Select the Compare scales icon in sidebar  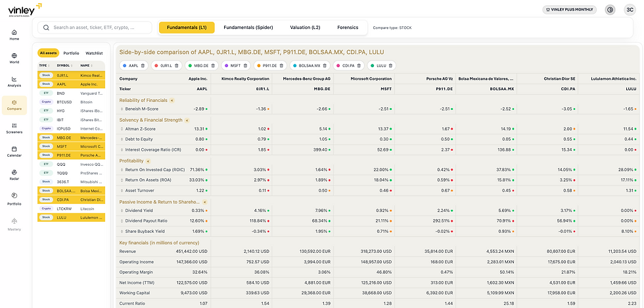click(14, 103)
